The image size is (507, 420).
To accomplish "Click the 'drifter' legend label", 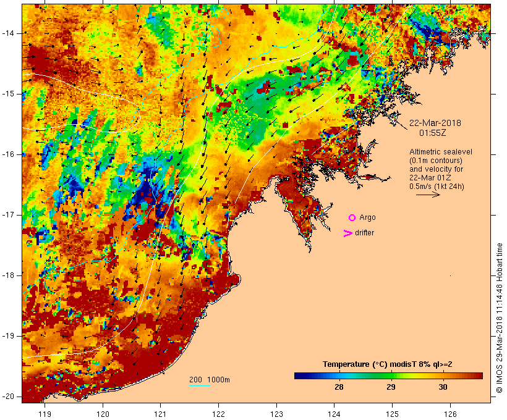I will pyautogui.click(x=364, y=233).
